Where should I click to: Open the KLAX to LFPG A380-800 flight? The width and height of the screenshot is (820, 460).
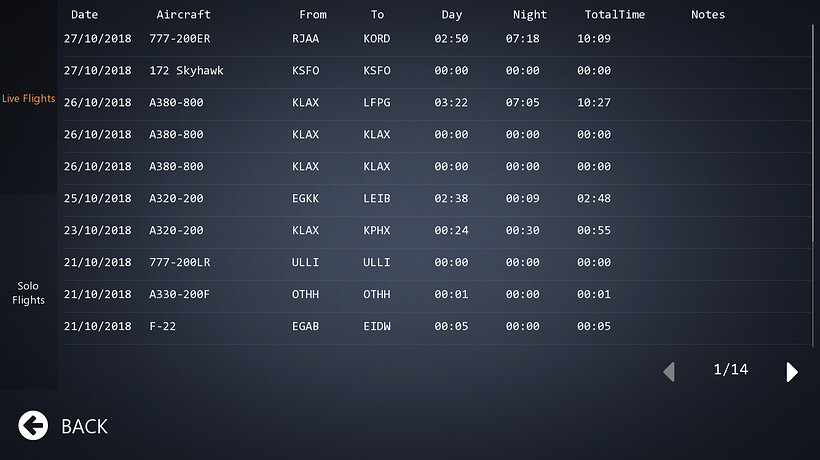click(x=437, y=102)
